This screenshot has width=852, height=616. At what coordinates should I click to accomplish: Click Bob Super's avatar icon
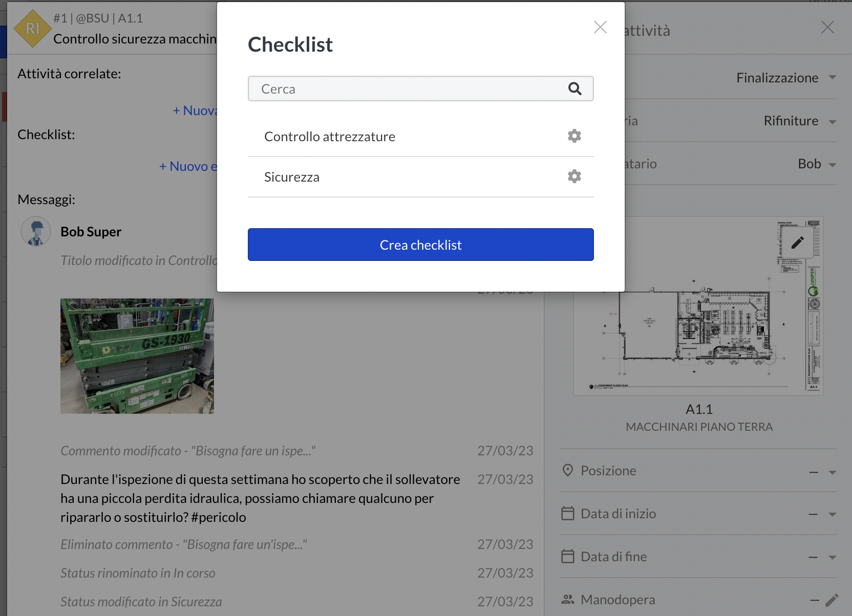36,232
